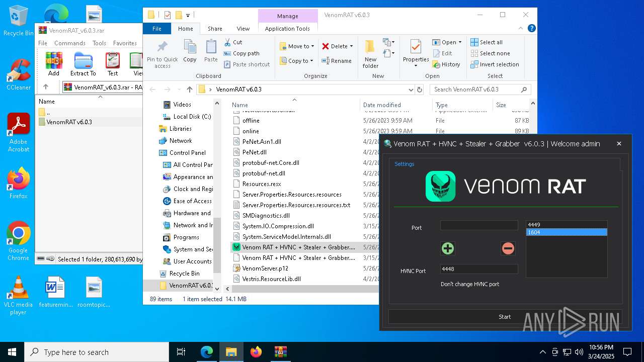Viewport: 644px width, 362px height.
Task: Click the Paste icon in ribbon
Action: coord(211,51)
